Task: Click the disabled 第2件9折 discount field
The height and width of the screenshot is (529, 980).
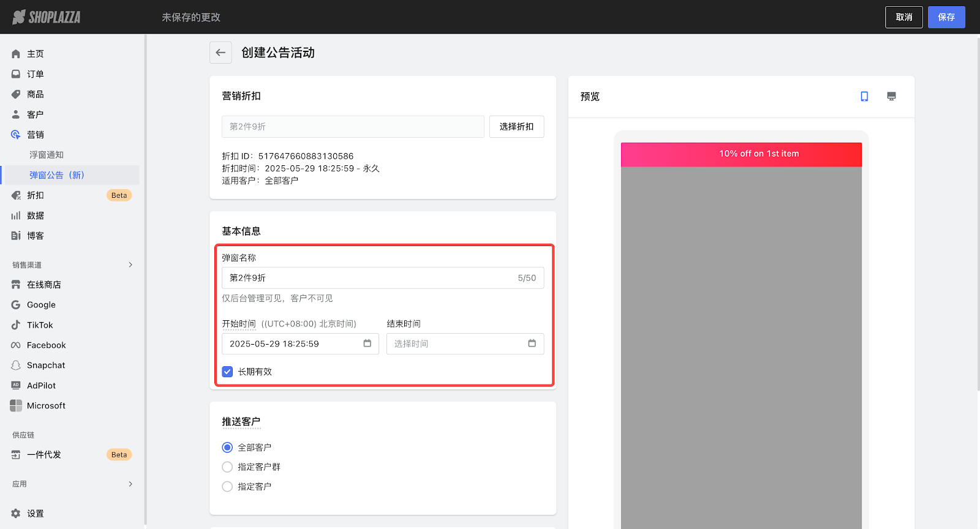Action: (x=353, y=127)
